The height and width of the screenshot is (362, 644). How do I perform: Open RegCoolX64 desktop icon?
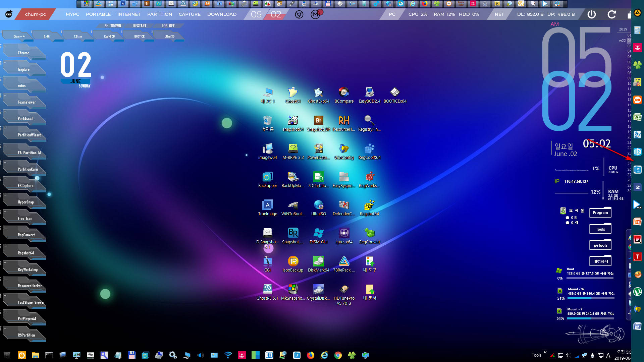click(369, 152)
